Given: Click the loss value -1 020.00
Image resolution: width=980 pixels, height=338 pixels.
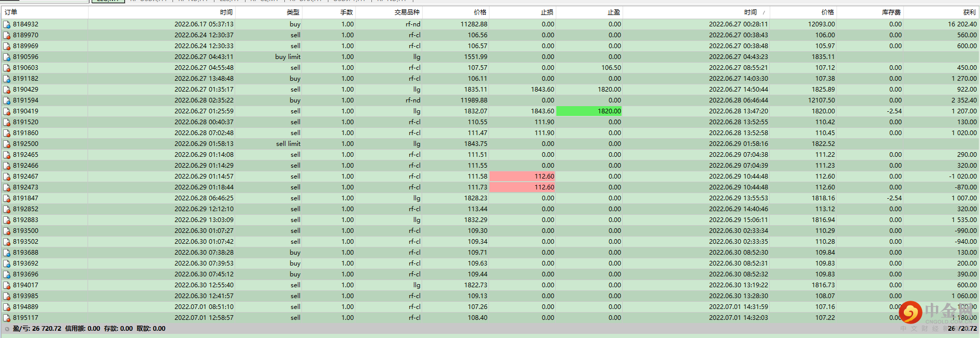Looking at the screenshot, I should tap(963, 177).
